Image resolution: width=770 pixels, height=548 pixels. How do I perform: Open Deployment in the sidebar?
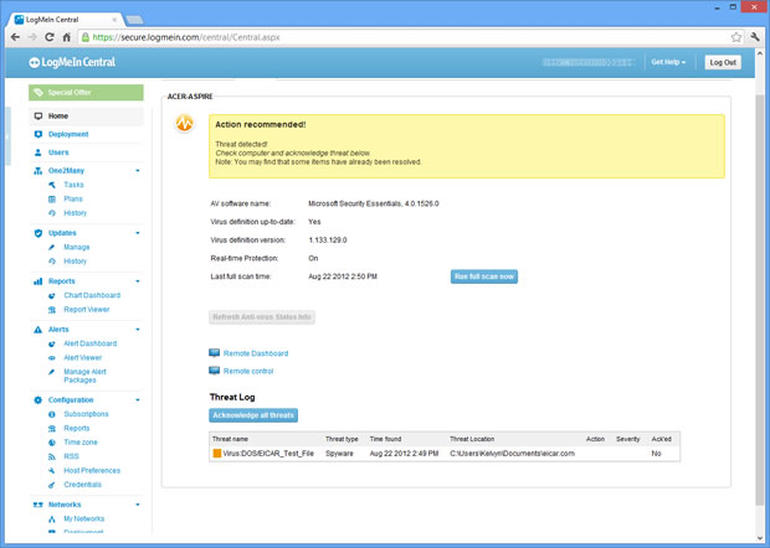68,134
